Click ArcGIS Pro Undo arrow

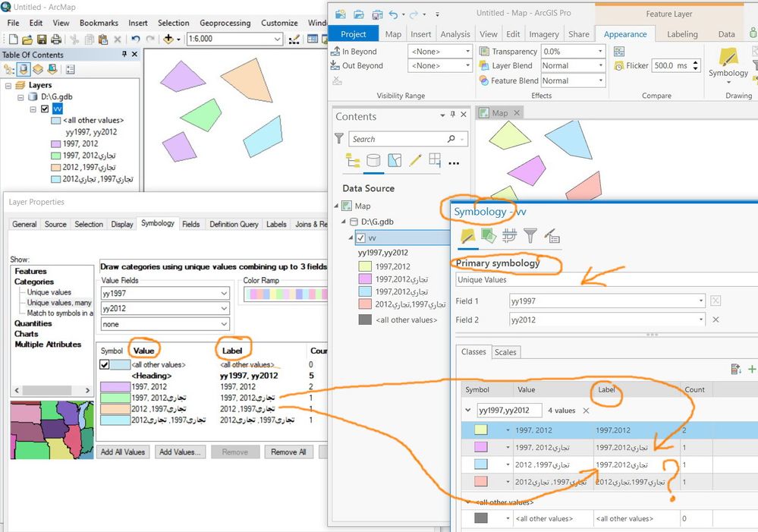(x=393, y=14)
